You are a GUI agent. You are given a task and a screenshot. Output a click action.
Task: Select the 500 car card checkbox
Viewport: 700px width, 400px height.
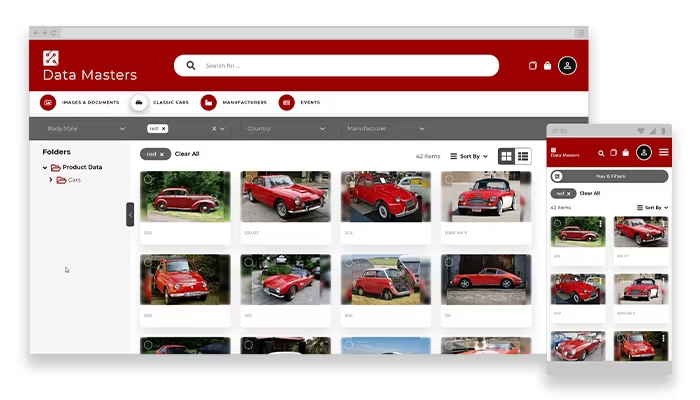(148, 262)
